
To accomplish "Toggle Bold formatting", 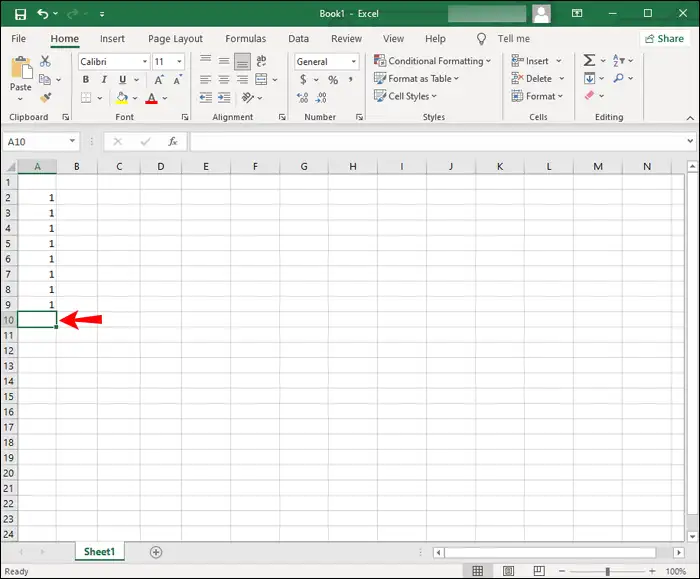I will pos(86,80).
